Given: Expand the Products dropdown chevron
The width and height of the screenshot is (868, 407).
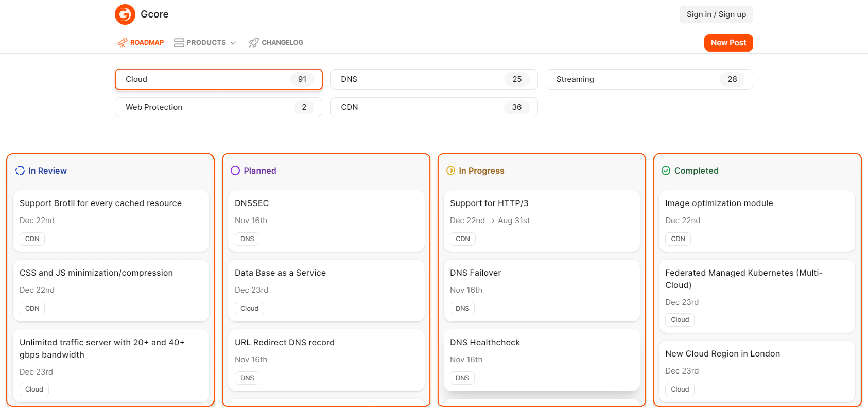Looking at the screenshot, I should click(x=233, y=43).
